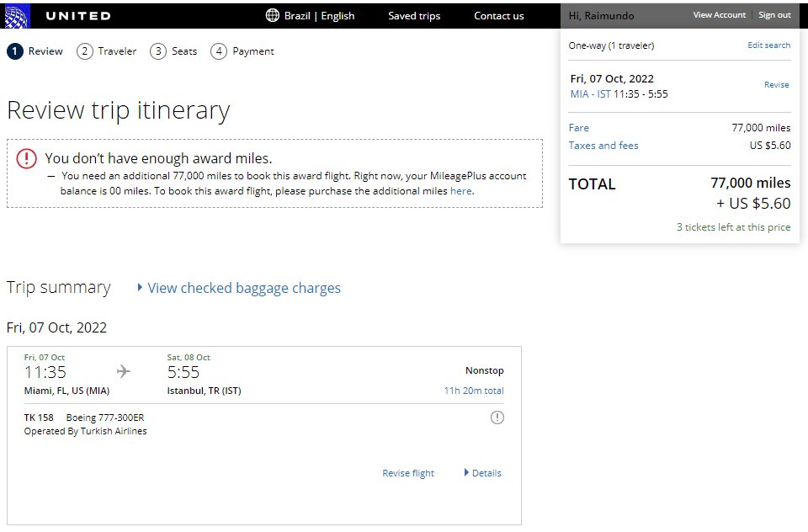Viewport: 808px width, 532px height.
Task: Click the United globe logo
Action: tap(17, 16)
